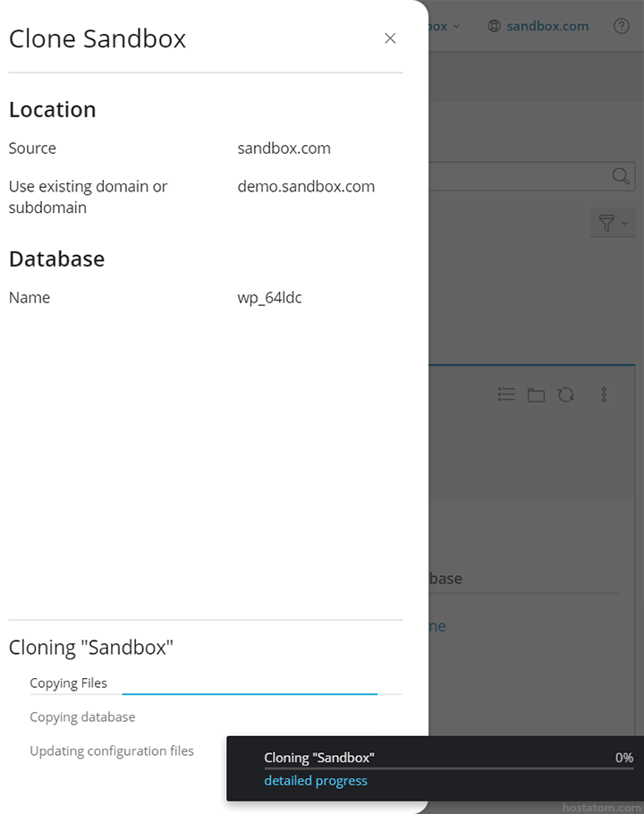The image size is (644, 814).
Task: Open the three-dot more options menu
Action: [x=605, y=394]
